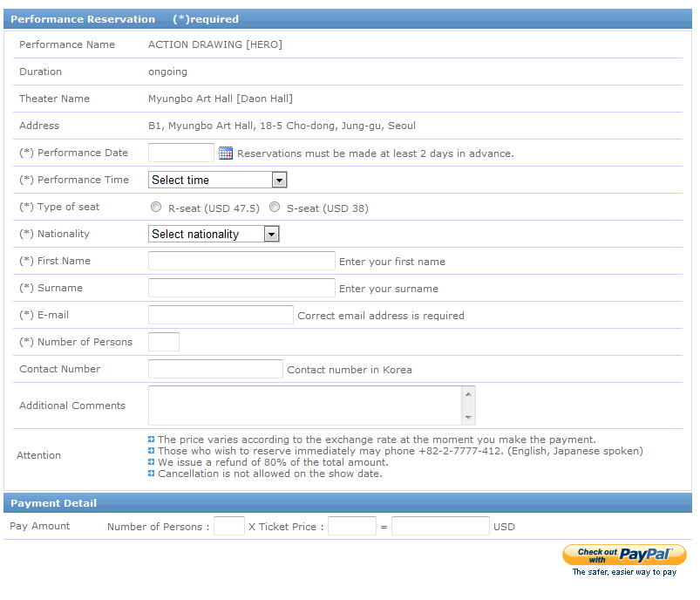700x600 pixels.
Task: Click the Surname input field
Action: click(x=241, y=288)
